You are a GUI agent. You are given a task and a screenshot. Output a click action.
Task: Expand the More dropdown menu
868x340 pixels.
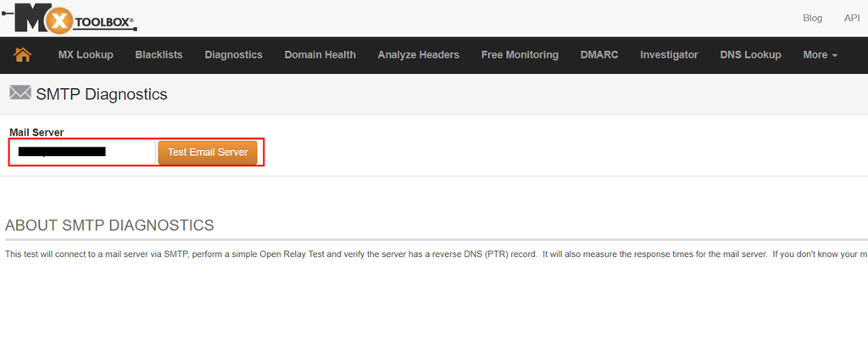point(820,55)
